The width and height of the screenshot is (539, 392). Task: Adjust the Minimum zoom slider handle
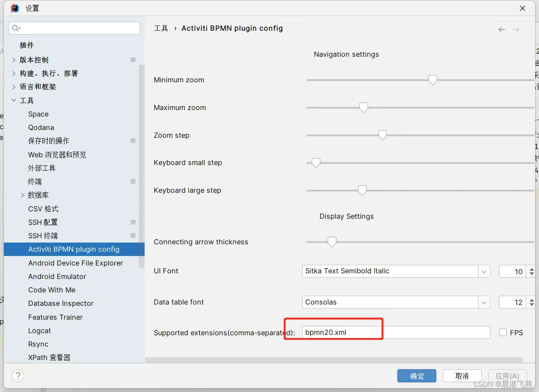point(432,80)
